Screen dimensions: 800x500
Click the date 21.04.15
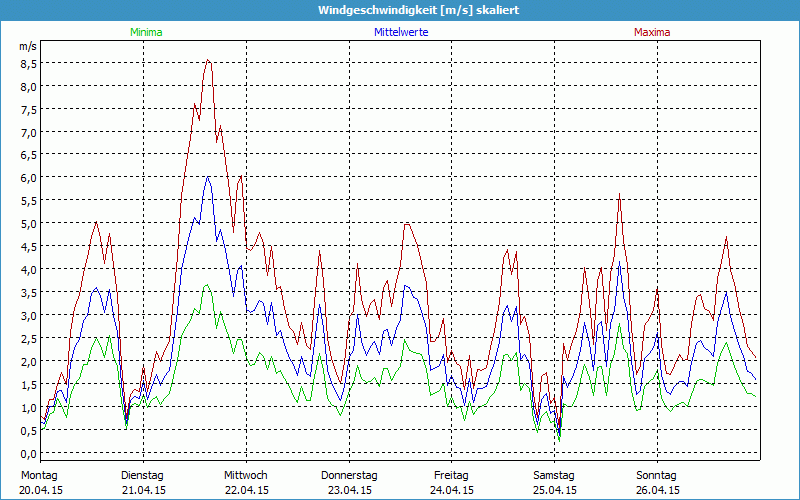(143, 490)
